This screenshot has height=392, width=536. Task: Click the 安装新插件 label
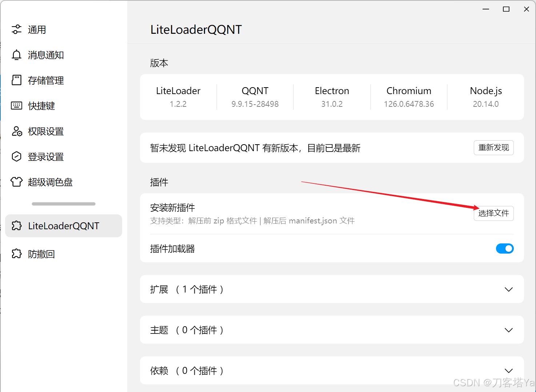pos(172,208)
